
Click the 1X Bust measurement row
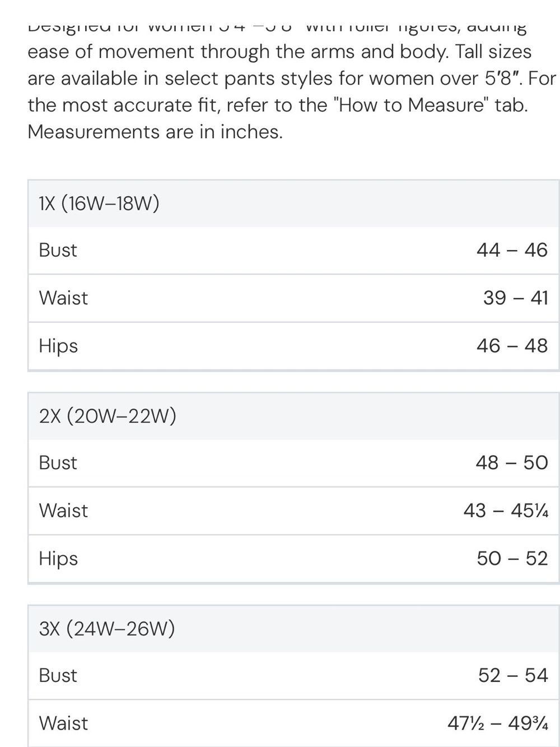294,250
